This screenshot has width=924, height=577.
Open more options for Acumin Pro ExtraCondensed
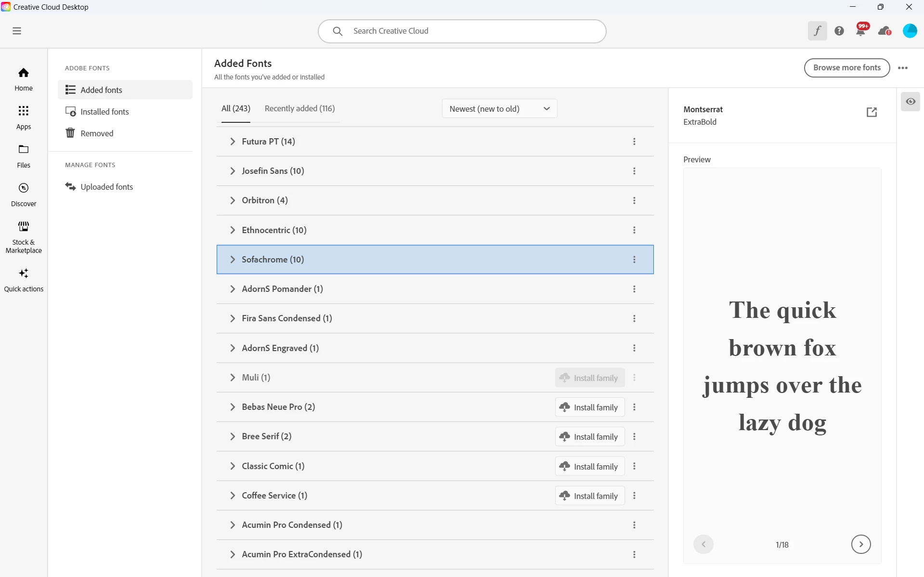click(x=634, y=554)
